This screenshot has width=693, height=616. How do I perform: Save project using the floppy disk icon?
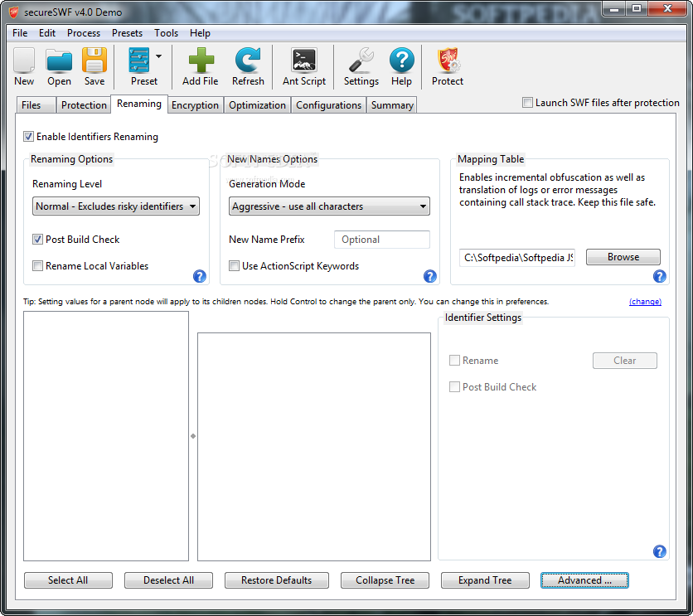tap(94, 61)
